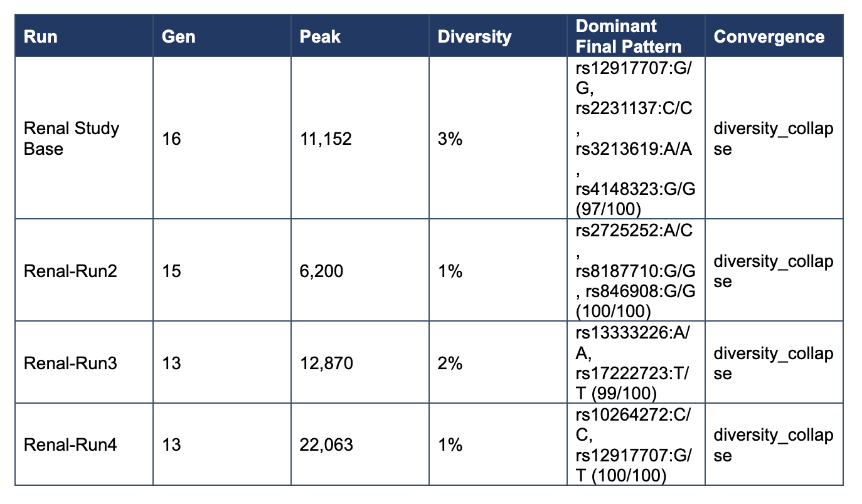
Task: Select the pattern cell containing rs13333226:A/A
Action: point(634,363)
